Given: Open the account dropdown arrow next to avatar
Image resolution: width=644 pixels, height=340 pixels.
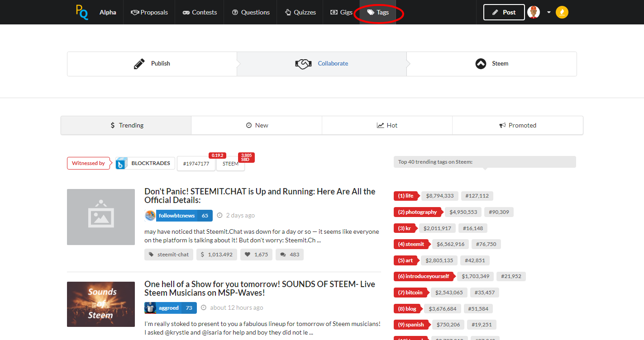Looking at the screenshot, I should point(548,12).
